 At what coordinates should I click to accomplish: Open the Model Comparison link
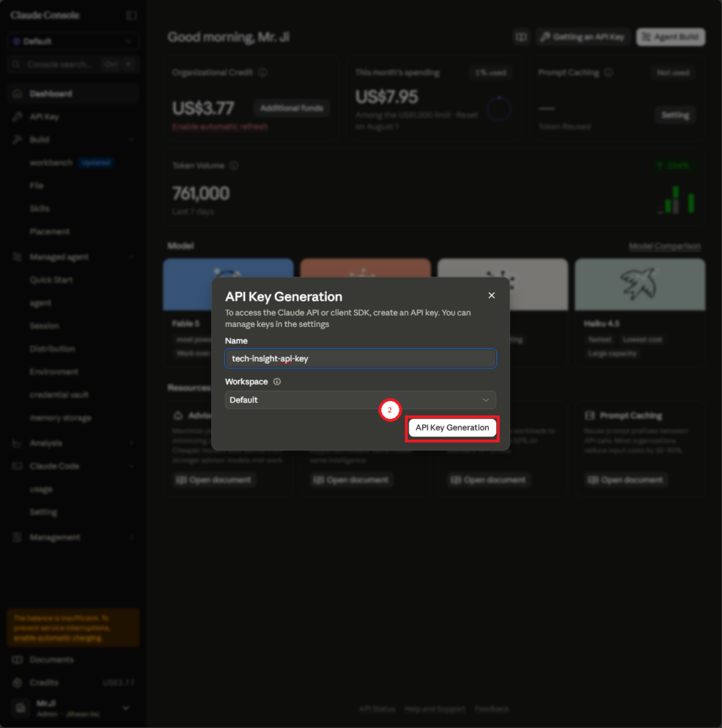coord(664,246)
